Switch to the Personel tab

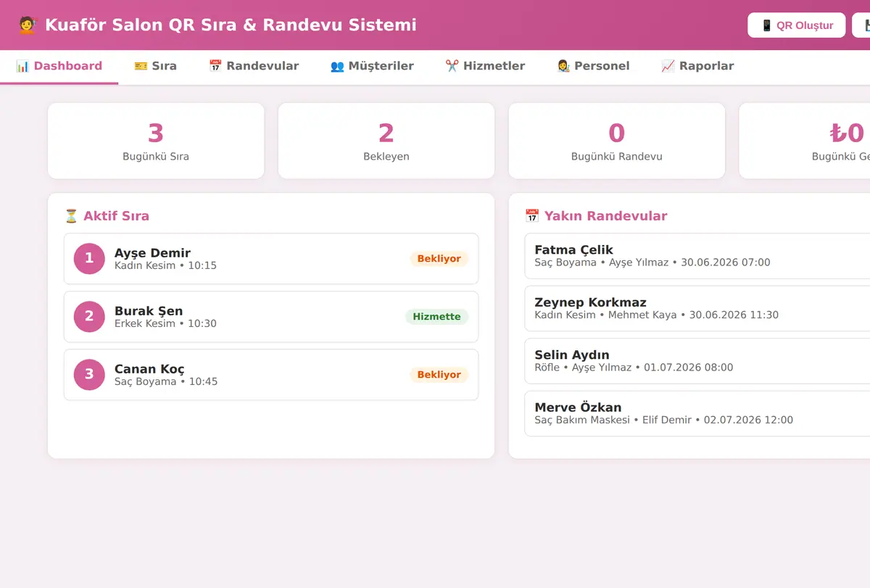pyautogui.click(x=593, y=66)
